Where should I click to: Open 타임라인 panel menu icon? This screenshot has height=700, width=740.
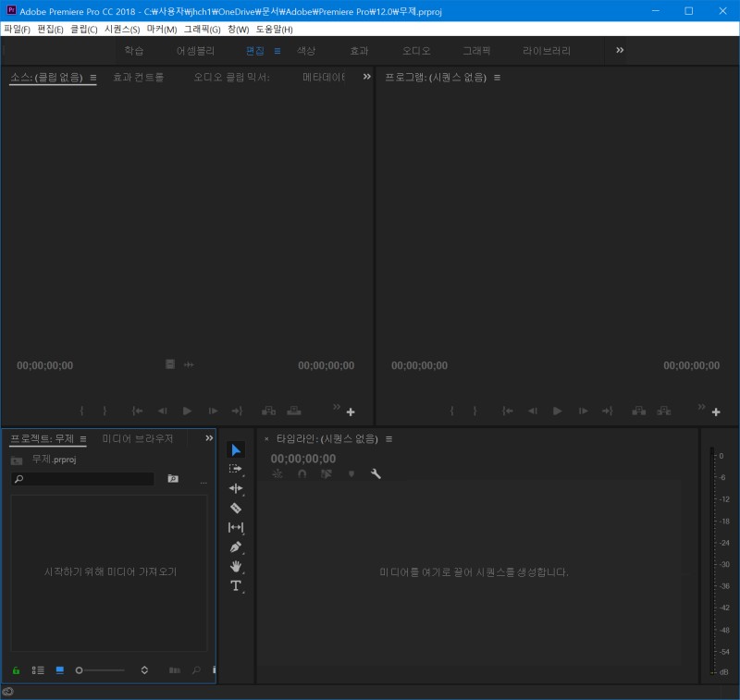388,439
